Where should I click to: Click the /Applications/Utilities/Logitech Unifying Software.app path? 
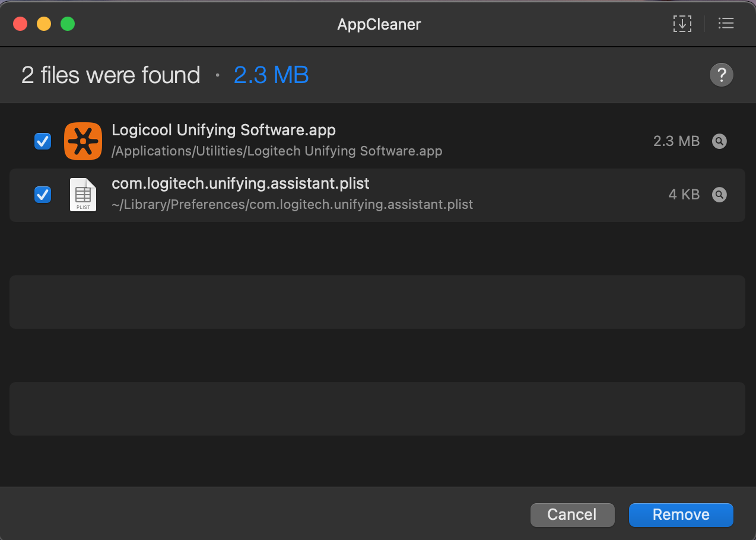(277, 151)
